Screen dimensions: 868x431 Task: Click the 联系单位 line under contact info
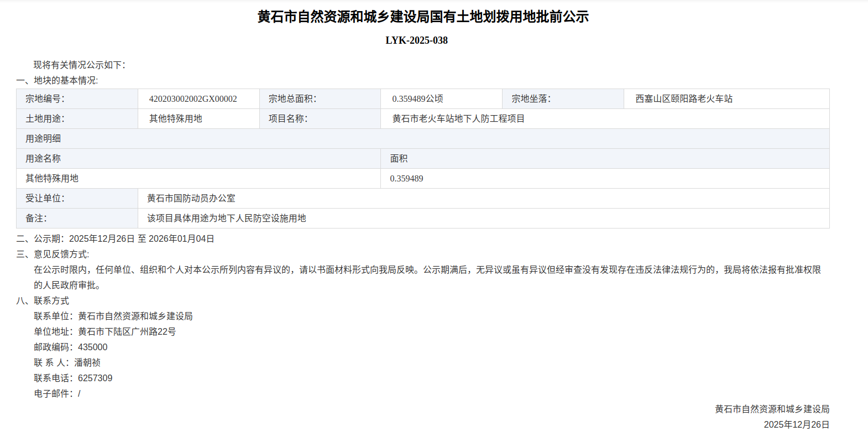point(113,316)
